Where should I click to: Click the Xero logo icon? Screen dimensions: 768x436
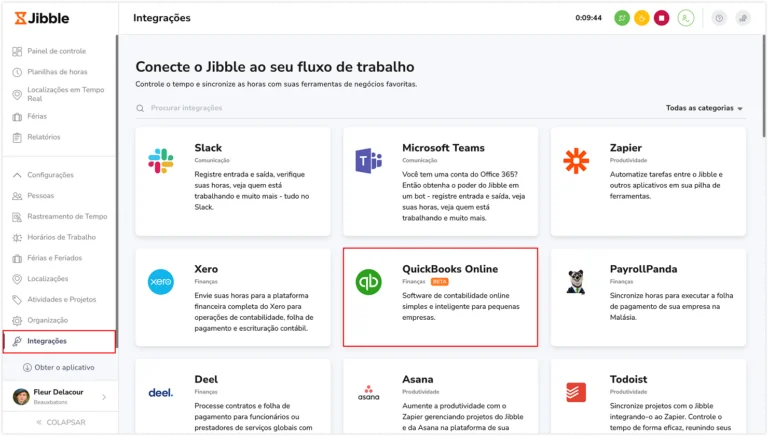point(161,282)
